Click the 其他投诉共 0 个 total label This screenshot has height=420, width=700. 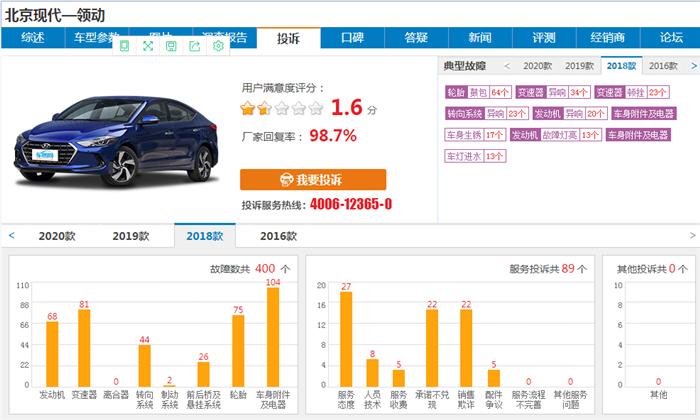[652, 269]
